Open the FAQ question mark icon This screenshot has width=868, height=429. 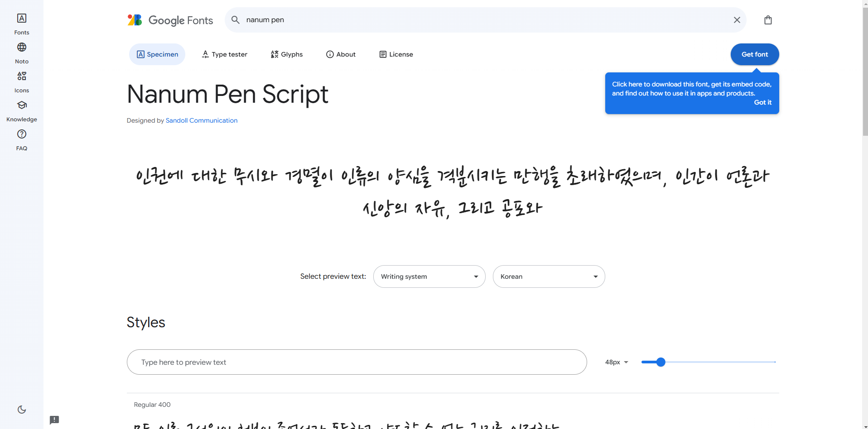click(22, 134)
